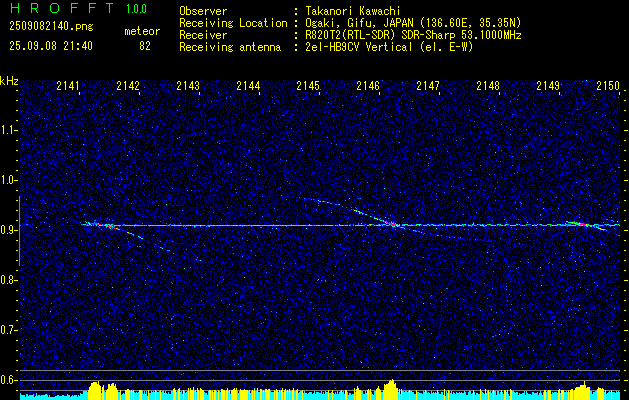629x400 pixels.
Task: Click the meteor count 82
Action: pos(145,46)
